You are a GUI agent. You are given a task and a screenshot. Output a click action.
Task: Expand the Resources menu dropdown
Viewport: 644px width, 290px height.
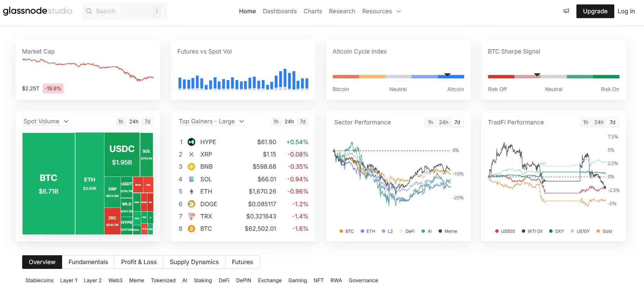tap(381, 11)
